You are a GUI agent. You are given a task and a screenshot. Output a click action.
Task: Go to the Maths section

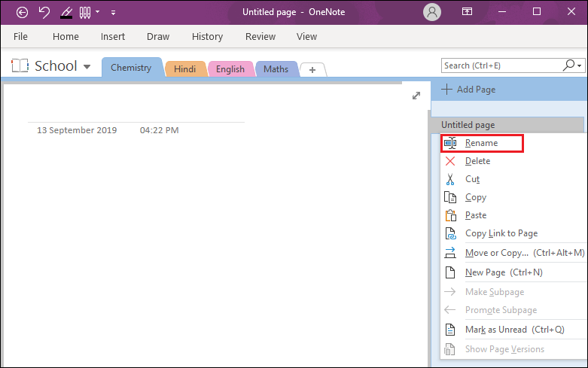click(276, 69)
